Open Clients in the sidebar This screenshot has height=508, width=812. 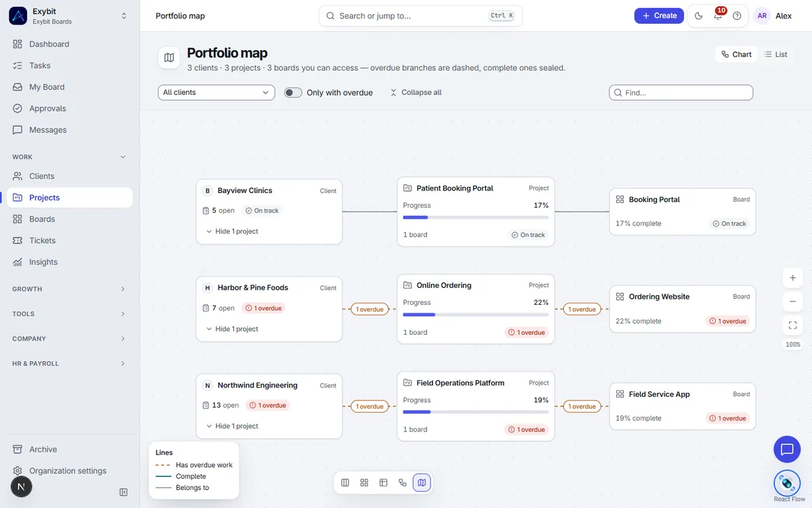pos(70,176)
